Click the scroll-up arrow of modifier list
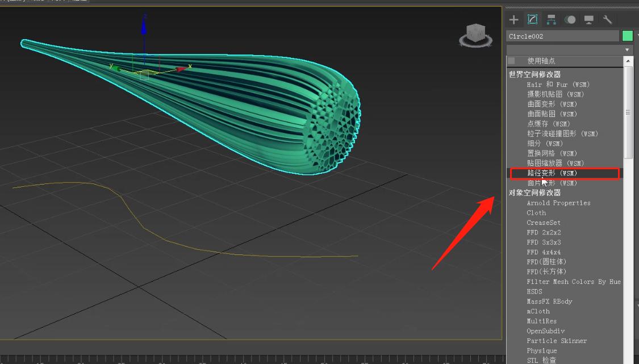Image resolution: width=639 pixels, height=364 pixels. coord(628,60)
